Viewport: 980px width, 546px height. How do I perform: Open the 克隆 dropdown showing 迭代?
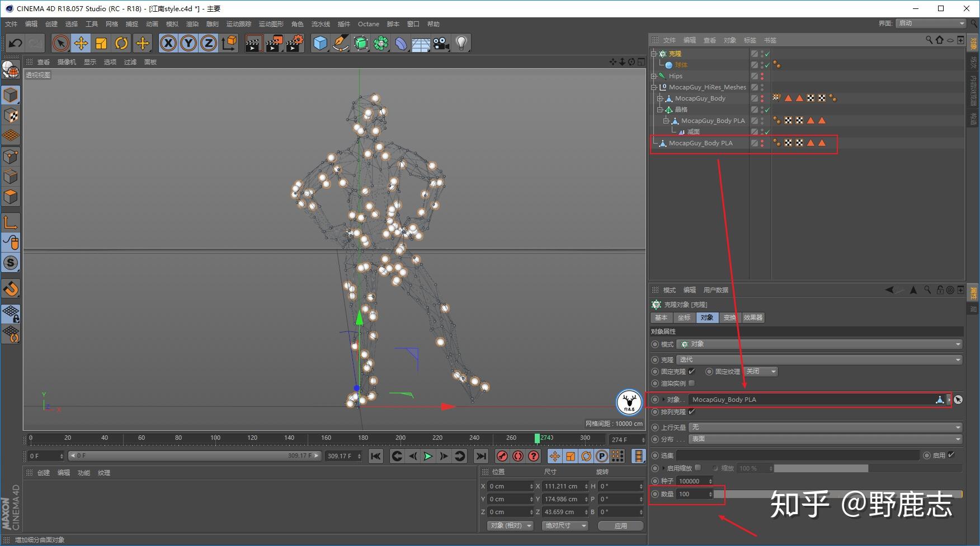point(819,359)
